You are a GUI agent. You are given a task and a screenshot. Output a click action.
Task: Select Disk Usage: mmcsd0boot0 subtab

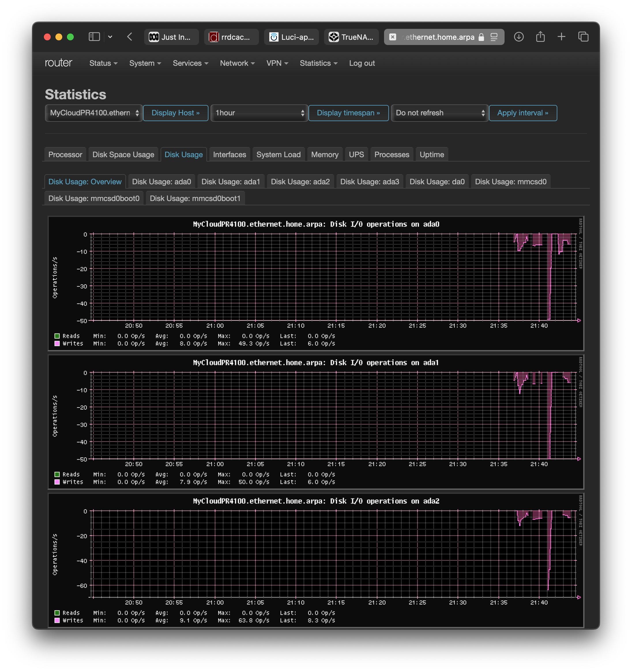[94, 198]
